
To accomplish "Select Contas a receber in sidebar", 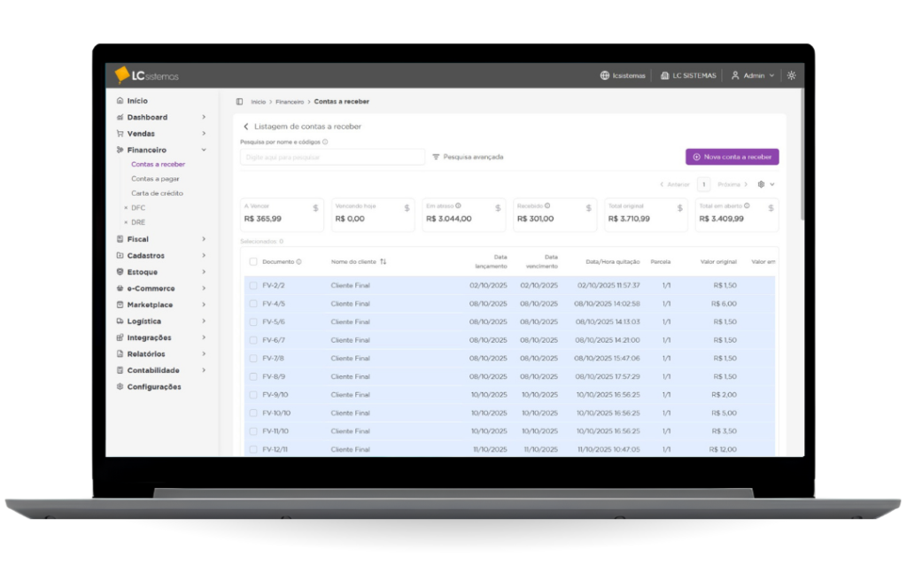I will pyautogui.click(x=158, y=164).
